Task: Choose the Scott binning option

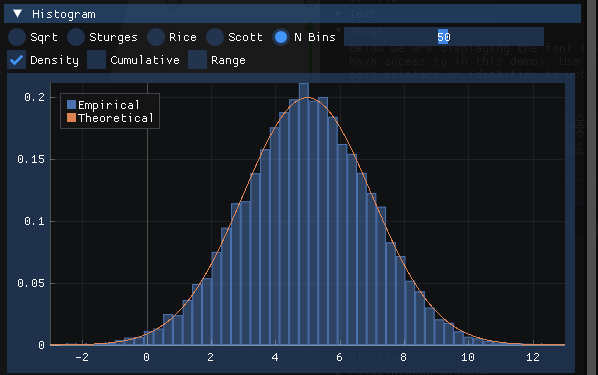Action: (x=215, y=37)
